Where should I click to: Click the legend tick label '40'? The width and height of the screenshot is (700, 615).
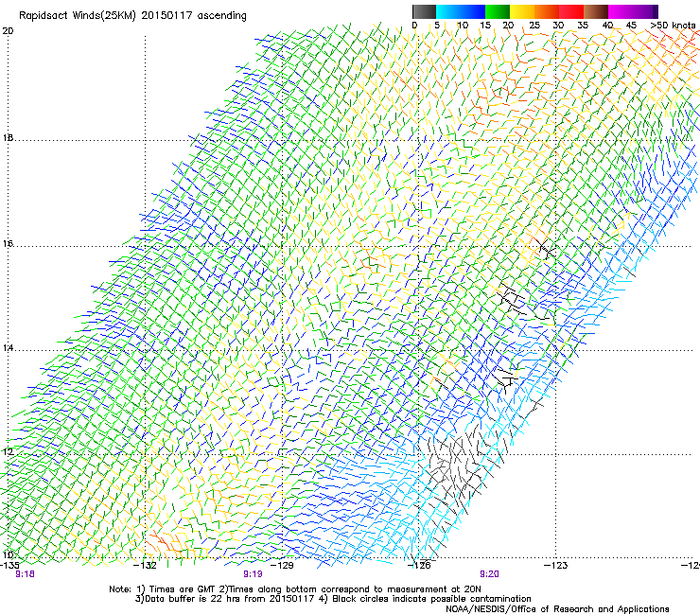(x=607, y=26)
